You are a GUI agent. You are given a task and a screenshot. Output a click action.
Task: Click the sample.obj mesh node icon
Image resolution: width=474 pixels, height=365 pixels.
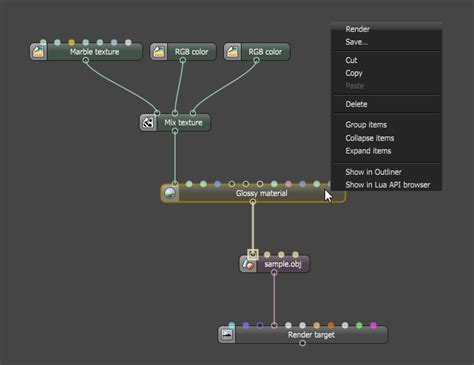pyautogui.click(x=248, y=264)
